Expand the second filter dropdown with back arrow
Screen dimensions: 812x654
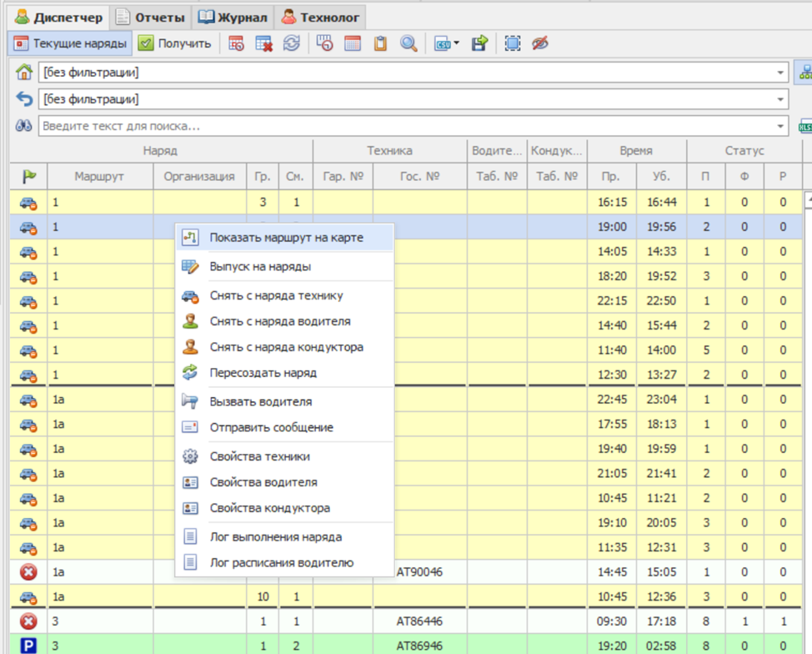click(x=780, y=99)
